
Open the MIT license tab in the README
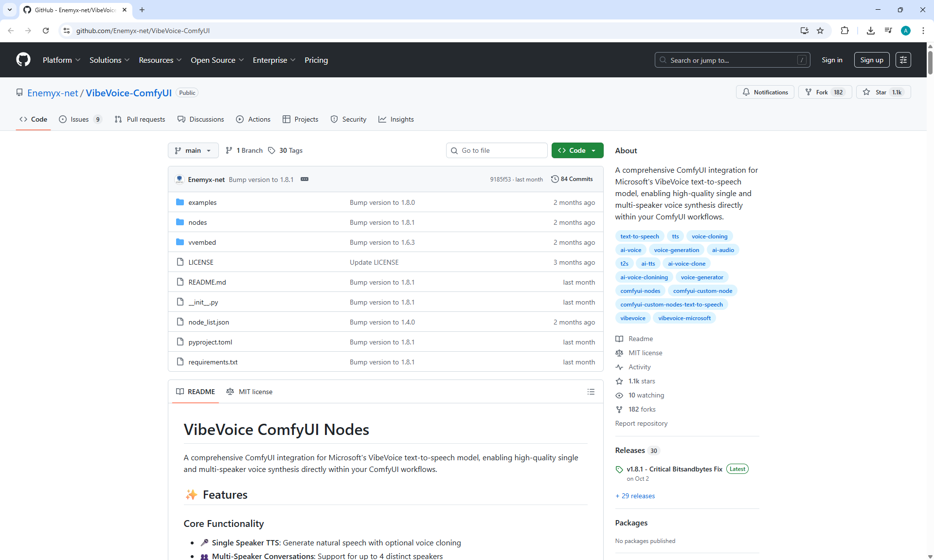click(x=250, y=392)
